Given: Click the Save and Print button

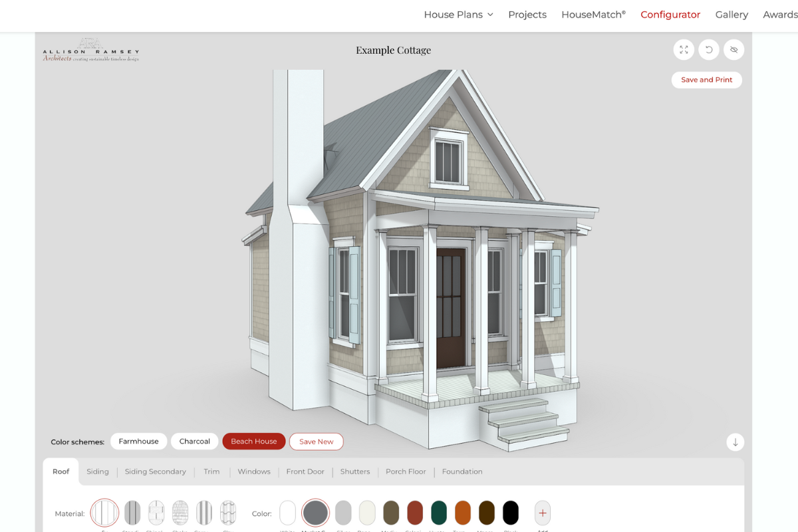Looking at the screenshot, I should (707, 80).
